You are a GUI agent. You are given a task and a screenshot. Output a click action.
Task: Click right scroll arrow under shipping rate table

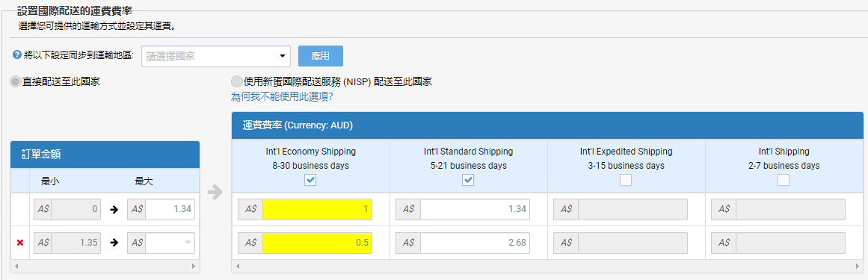[x=858, y=266]
